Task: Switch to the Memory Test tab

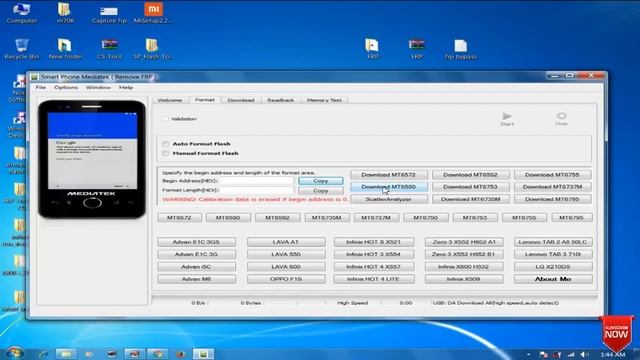Action: (324, 100)
